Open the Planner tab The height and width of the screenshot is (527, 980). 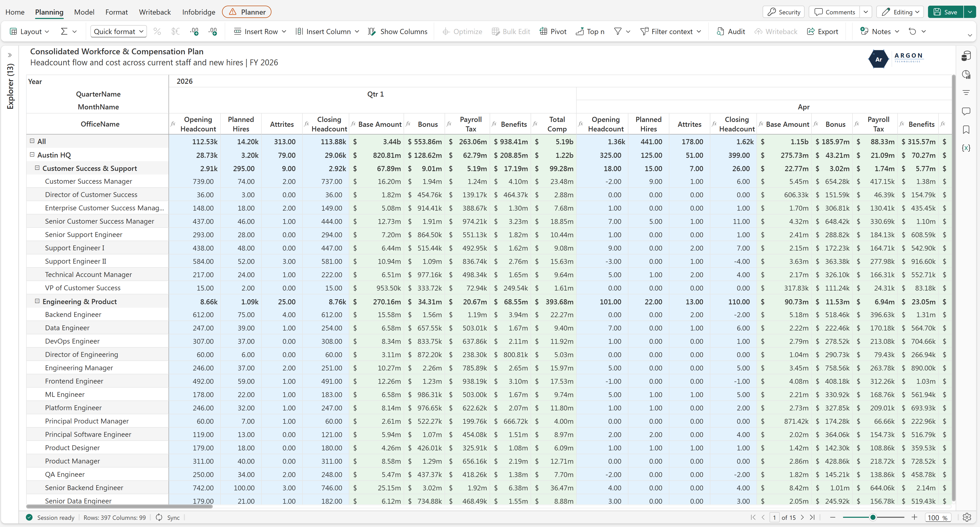coord(247,12)
